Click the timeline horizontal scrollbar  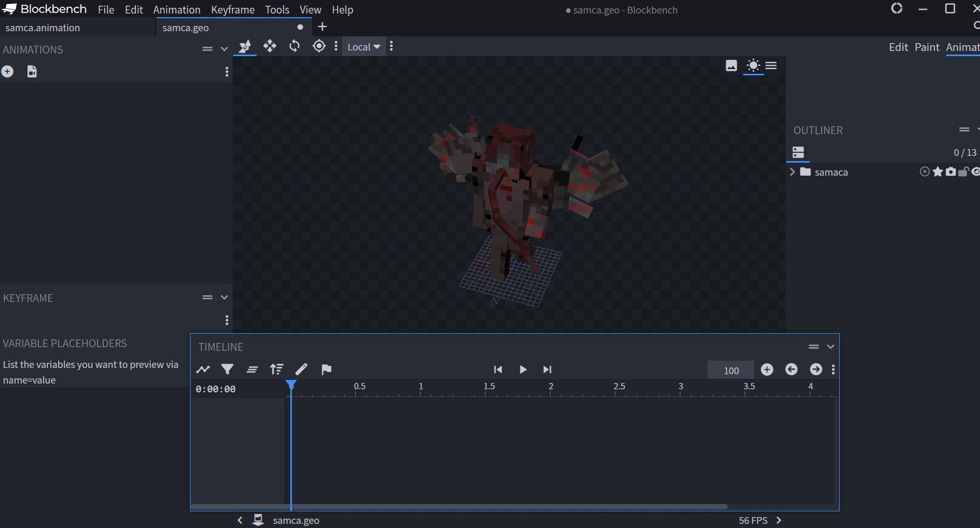pos(459,506)
